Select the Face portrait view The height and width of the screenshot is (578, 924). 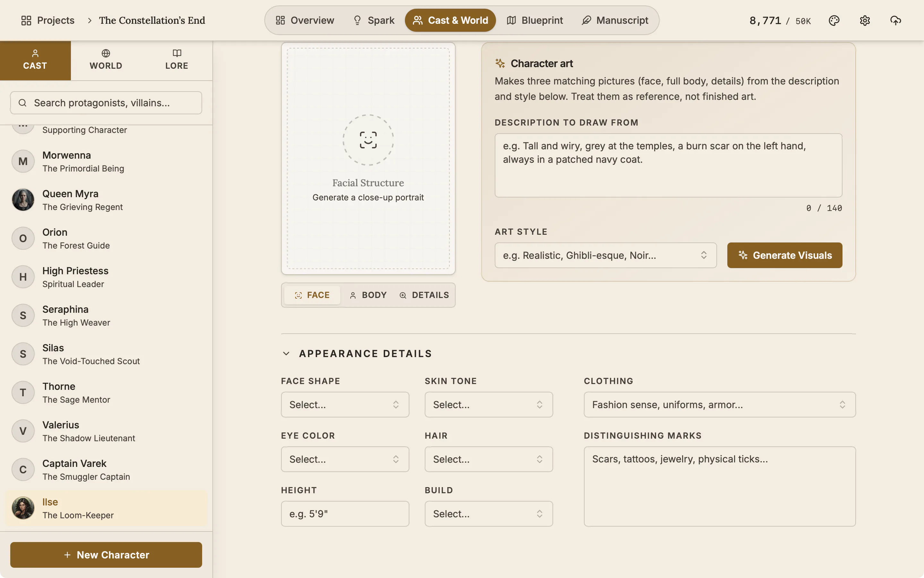click(x=312, y=295)
